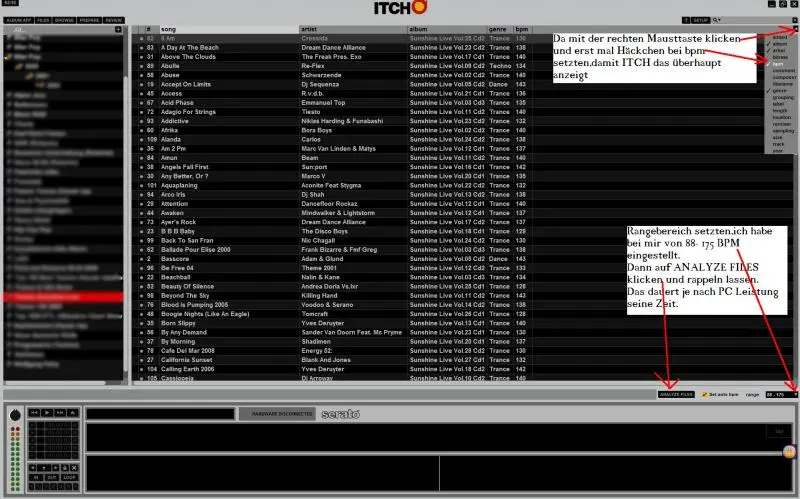This screenshot has width=800, height=499.
Task: Switch to the Browse tab
Action: pos(63,19)
